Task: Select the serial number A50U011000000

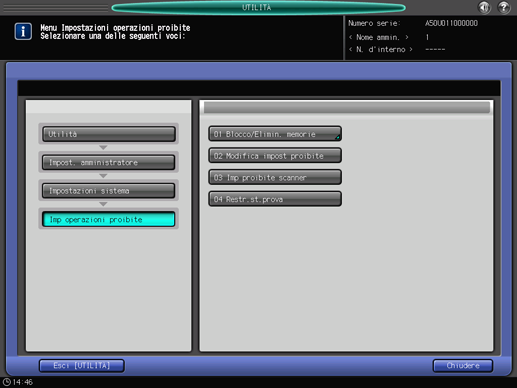Action: 451,23
